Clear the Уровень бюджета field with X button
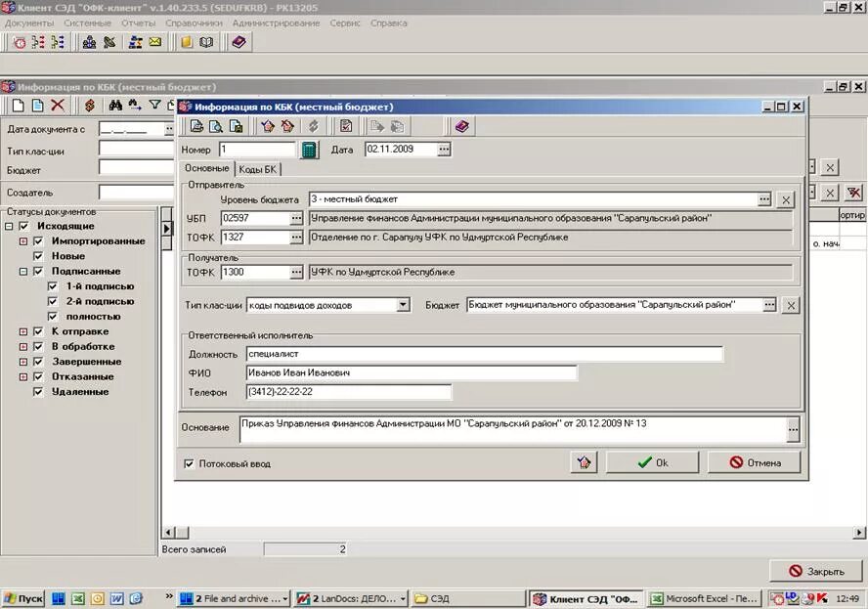 coord(786,199)
